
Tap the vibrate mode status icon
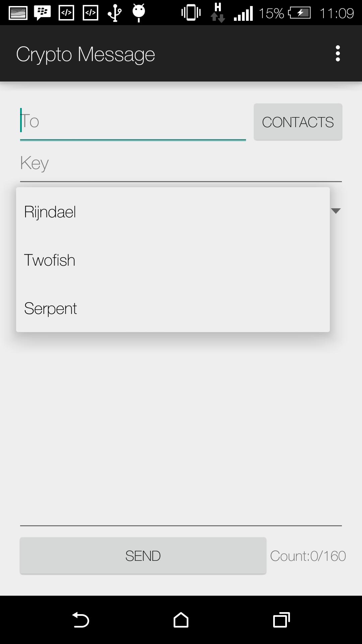tap(191, 13)
